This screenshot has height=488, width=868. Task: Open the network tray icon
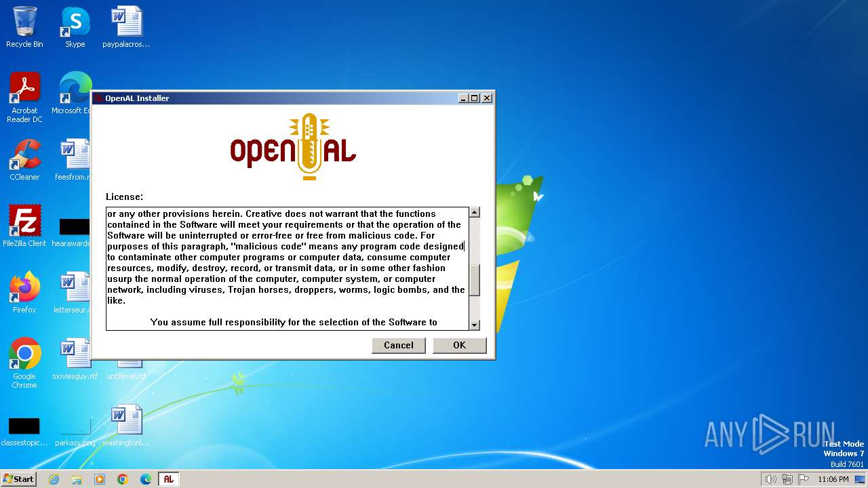click(787, 479)
